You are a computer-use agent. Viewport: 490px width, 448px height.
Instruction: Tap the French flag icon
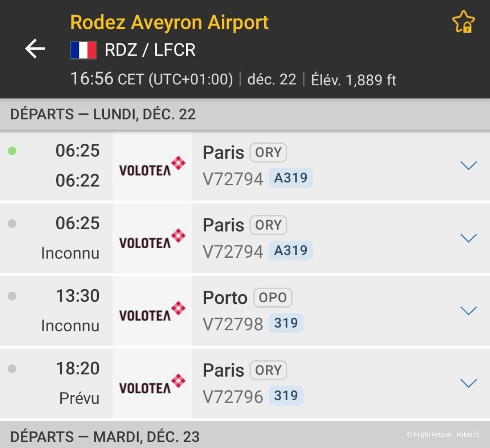pyautogui.click(x=83, y=50)
